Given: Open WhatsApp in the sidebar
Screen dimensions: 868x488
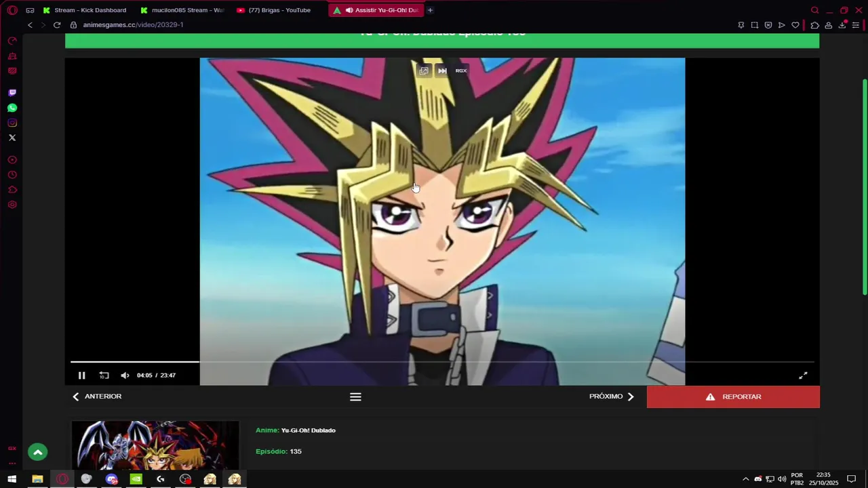Looking at the screenshot, I should (x=12, y=108).
